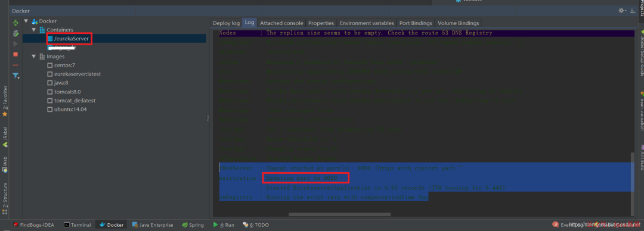The width and height of the screenshot is (644, 231).
Task: Click the Docker whale icon in tree
Action: [35, 21]
